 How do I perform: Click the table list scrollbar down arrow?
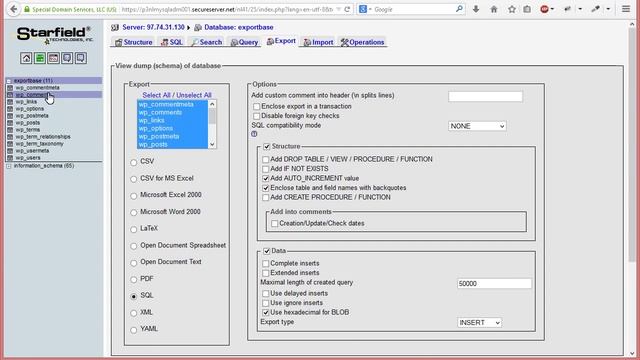(212, 144)
